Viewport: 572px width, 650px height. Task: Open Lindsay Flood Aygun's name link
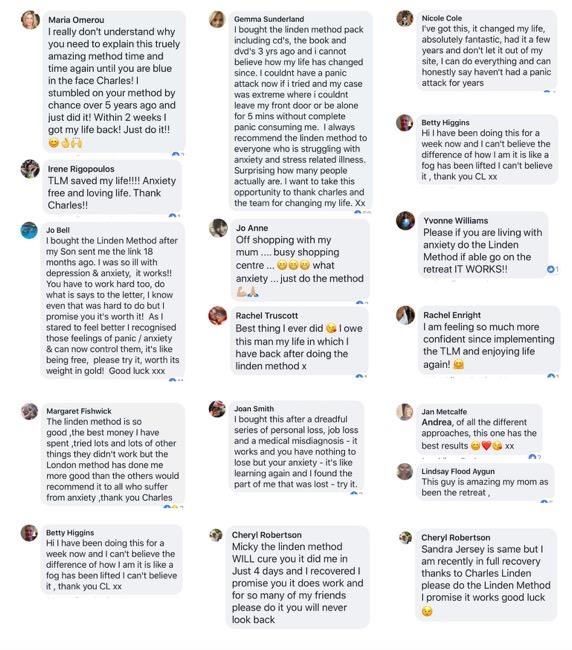458,471
